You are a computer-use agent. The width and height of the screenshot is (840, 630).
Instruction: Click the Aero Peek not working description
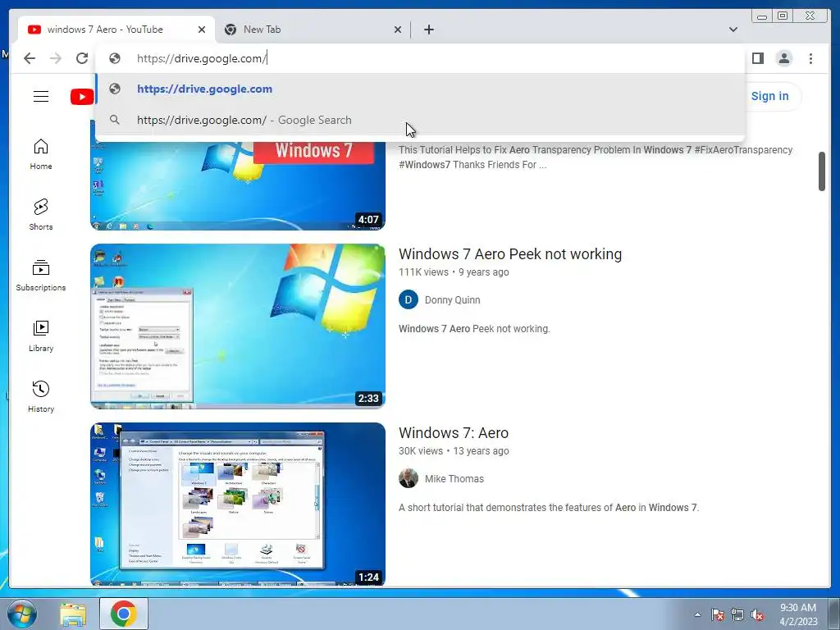pos(474,329)
